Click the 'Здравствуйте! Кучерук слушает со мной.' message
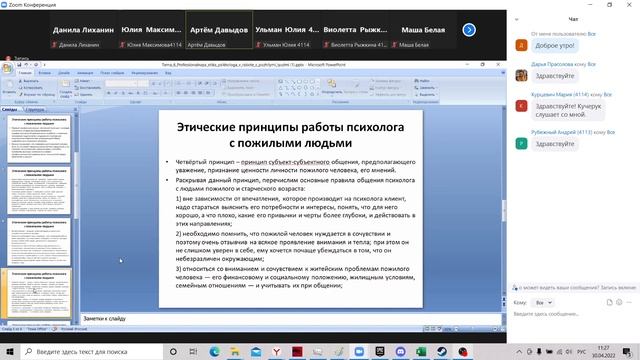The height and width of the screenshot is (360, 640). (568, 110)
